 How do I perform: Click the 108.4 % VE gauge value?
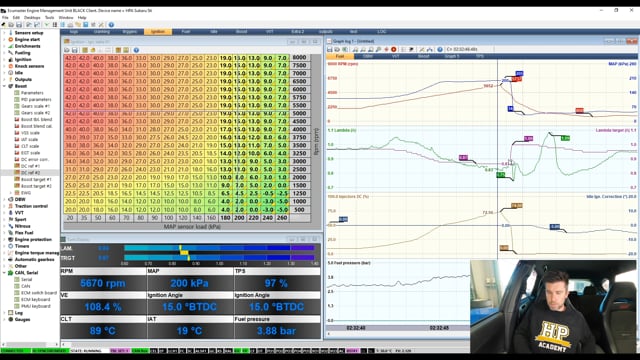(x=103, y=307)
